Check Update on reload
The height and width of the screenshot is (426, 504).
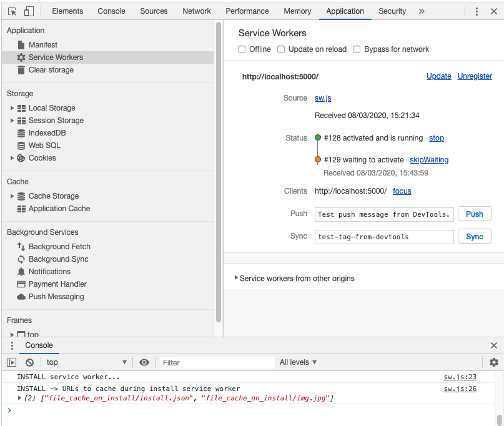click(281, 49)
